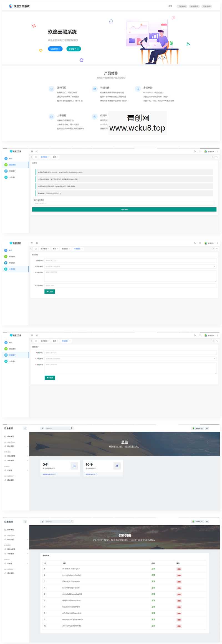Viewport: 222px width, 644px height.
Task: Open admin user dropdown on 卡密列表 page
Action: 198,521
